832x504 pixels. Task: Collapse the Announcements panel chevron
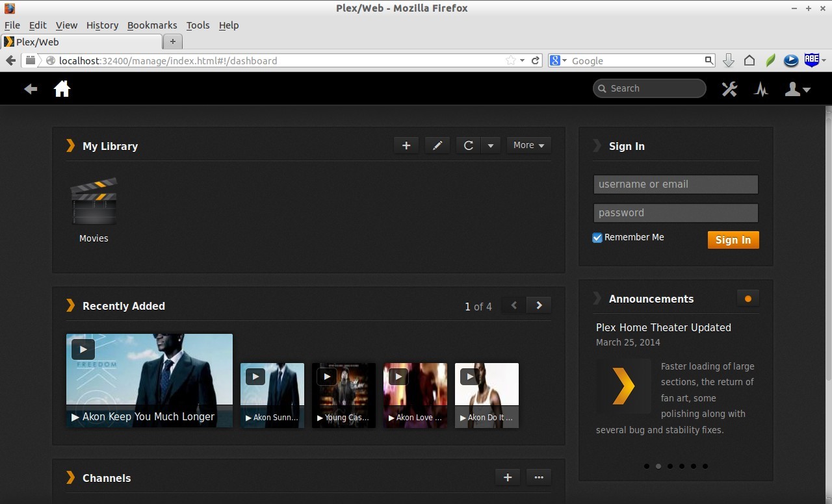597,298
